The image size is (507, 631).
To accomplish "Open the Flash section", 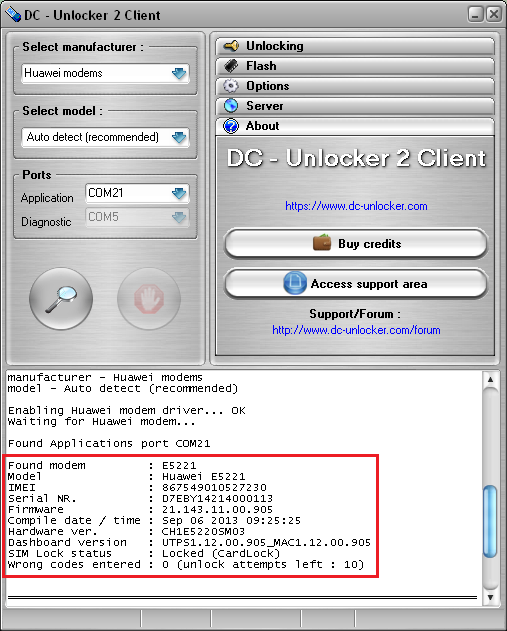I will point(355,66).
